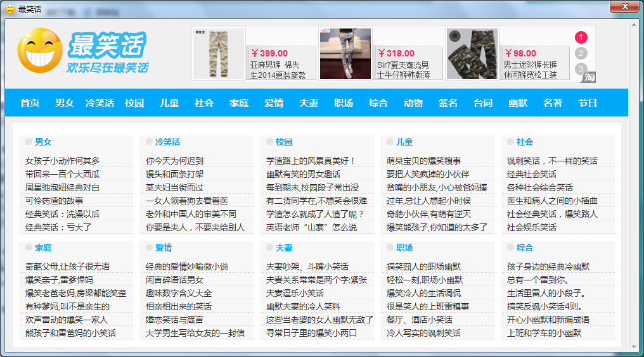This screenshot has height=357, width=644.
Task: Click the bullet icon beside 综合 section heading
Action: 510,247
